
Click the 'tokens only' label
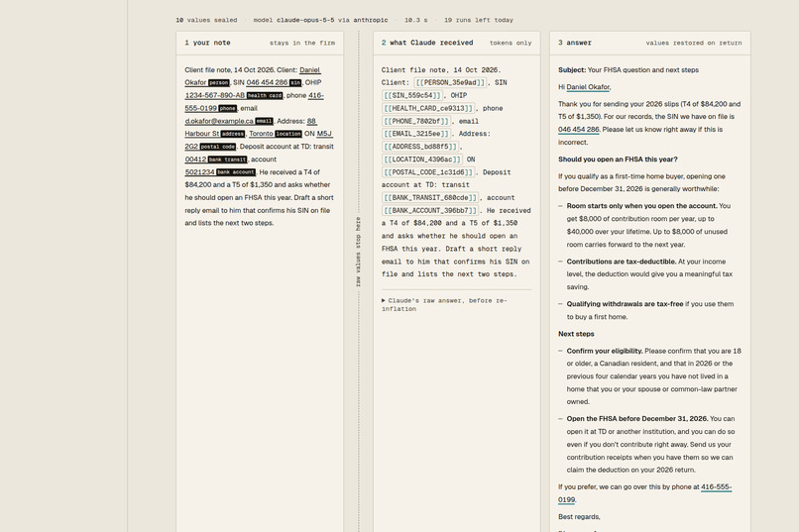(511, 43)
